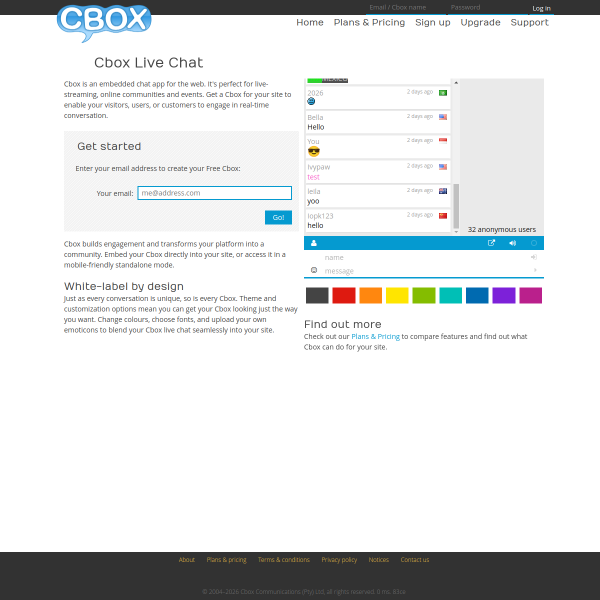Select the red theme swatch

coord(344,295)
